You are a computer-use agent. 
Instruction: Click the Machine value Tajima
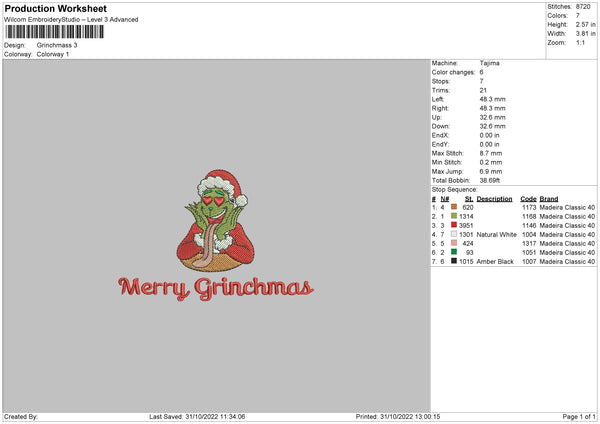[x=489, y=63]
